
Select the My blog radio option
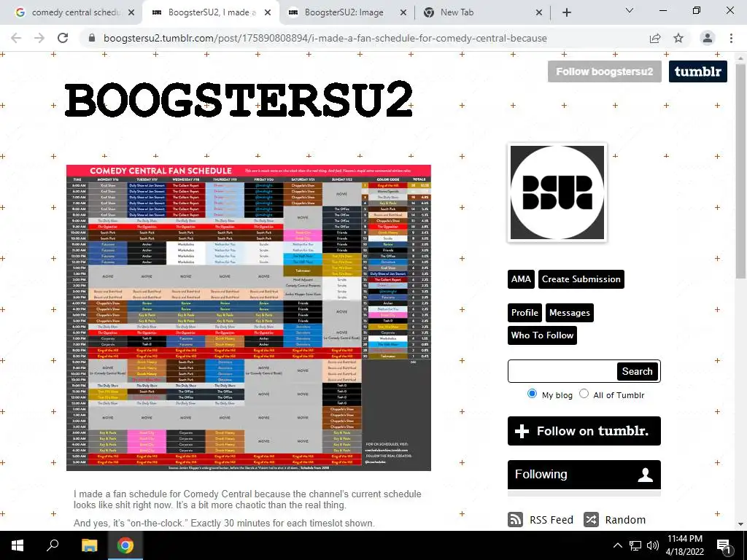point(532,394)
